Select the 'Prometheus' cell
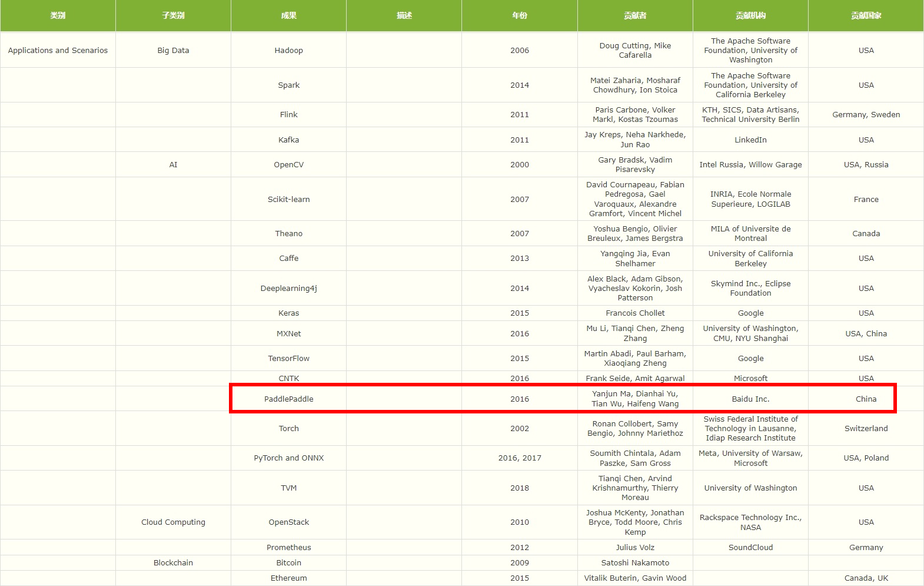The width and height of the screenshot is (924, 586). 288,547
